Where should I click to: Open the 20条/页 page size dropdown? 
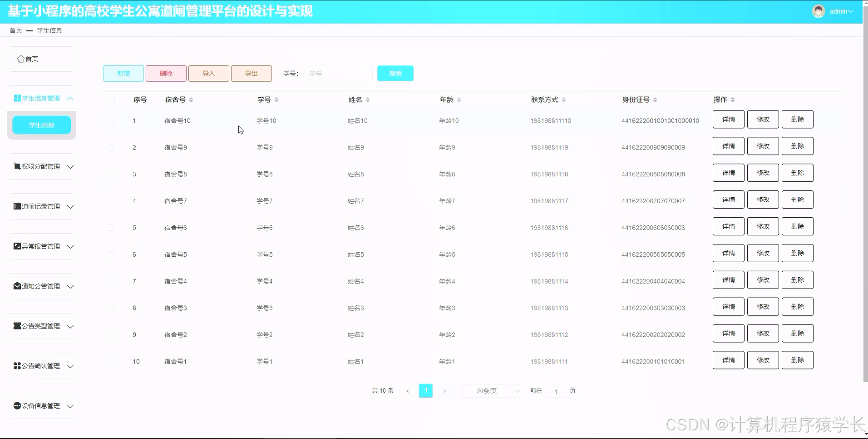tap(491, 390)
